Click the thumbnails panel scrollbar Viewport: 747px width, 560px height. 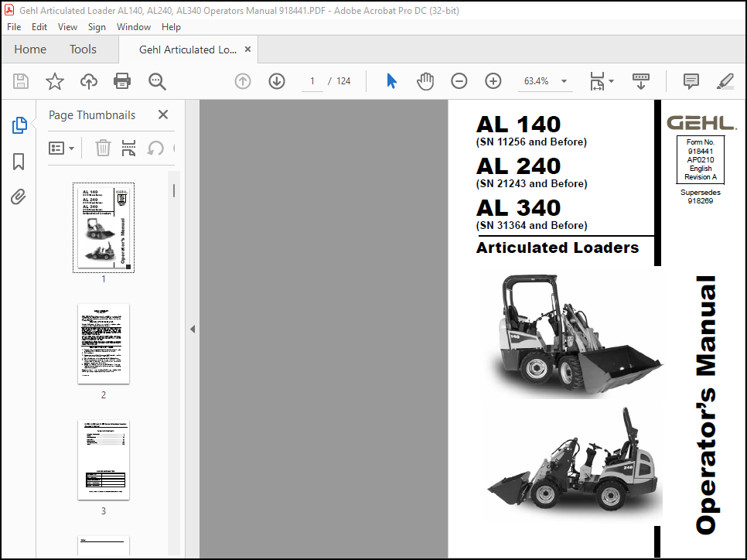tap(174, 190)
